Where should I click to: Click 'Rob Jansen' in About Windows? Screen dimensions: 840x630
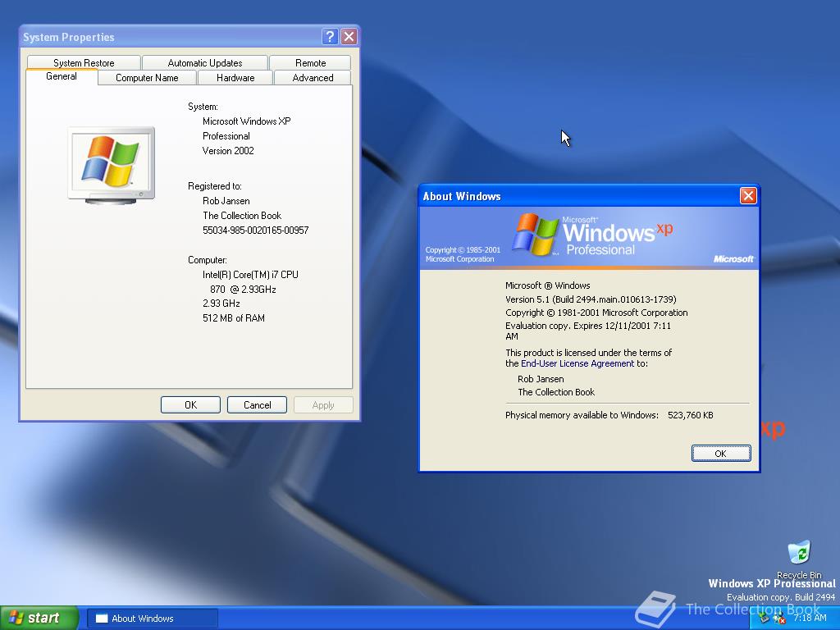(x=541, y=379)
